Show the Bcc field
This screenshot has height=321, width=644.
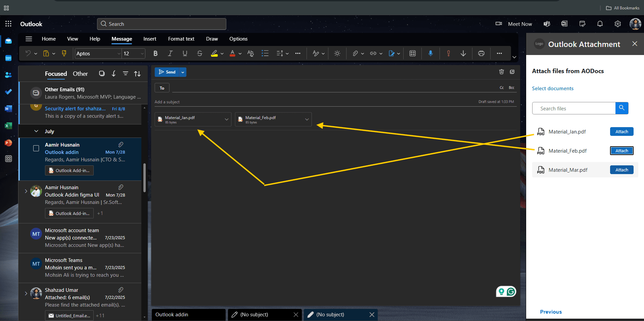coord(511,88)
